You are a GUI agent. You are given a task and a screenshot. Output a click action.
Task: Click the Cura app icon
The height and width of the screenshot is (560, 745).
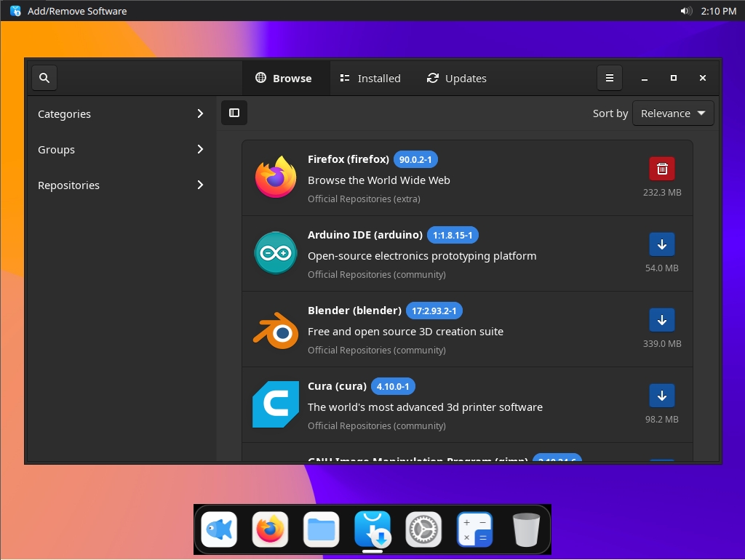point(276,404)
